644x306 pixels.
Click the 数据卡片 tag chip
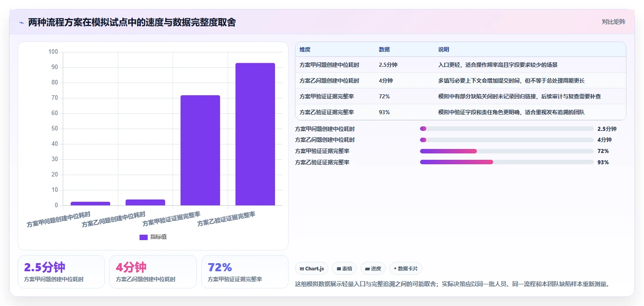(x=406, y=269)
